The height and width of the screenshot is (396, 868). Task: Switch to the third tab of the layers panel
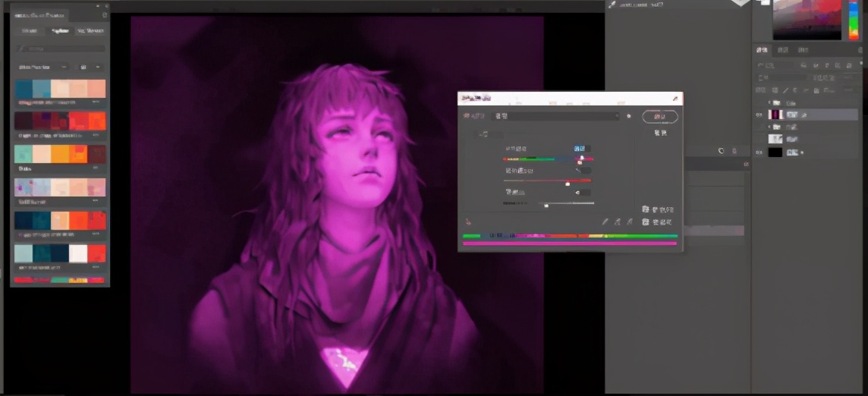point(803,50)
